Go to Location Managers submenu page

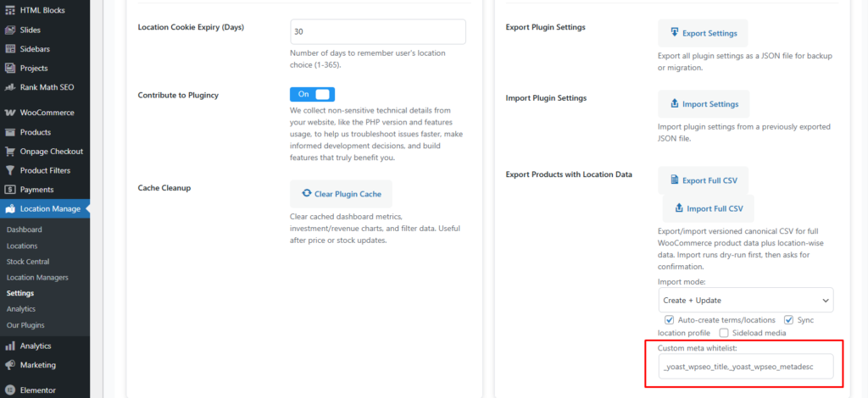(37, 277)
